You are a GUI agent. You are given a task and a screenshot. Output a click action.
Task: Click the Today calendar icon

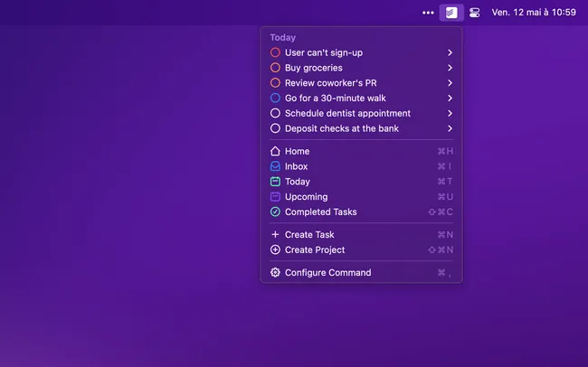pyautogui.click(x=275, y=182)
